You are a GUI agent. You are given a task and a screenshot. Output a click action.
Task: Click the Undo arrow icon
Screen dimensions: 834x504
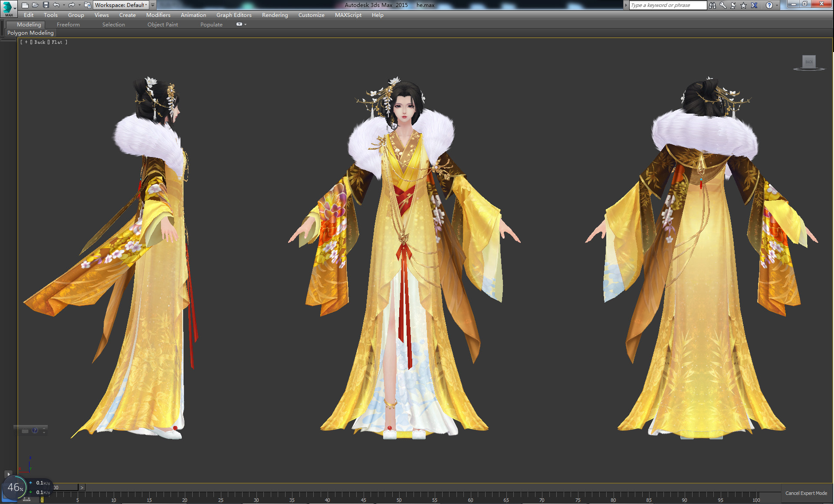[x=56, y=5]
